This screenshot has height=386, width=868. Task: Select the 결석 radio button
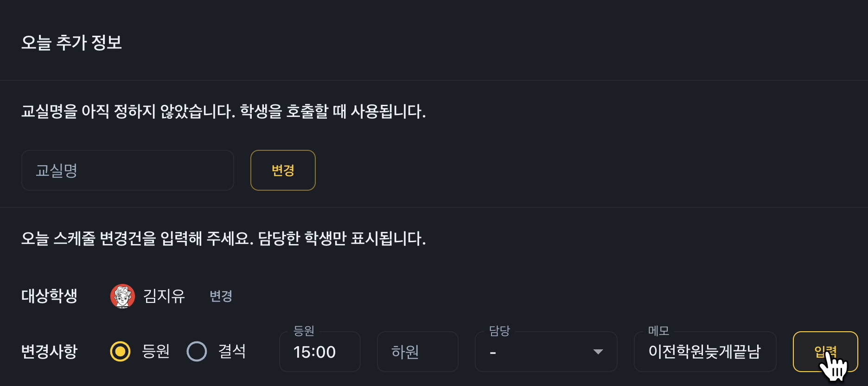tap(197, 351)
